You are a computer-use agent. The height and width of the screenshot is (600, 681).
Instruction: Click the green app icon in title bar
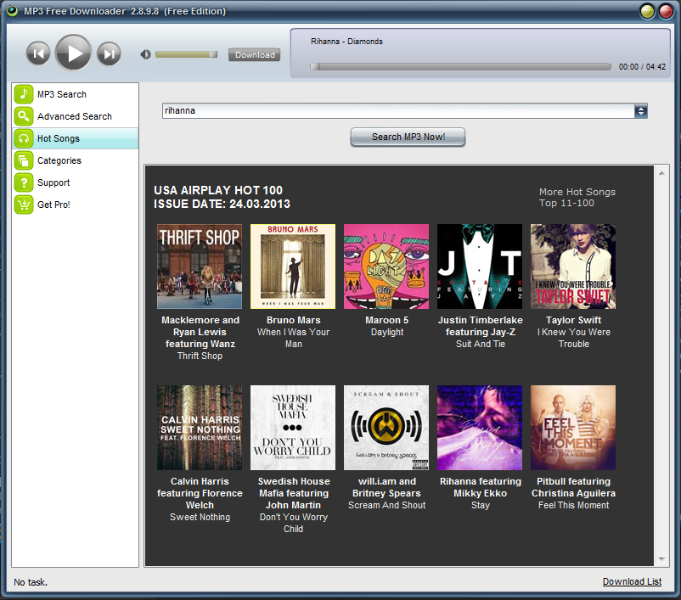(12, 10)
